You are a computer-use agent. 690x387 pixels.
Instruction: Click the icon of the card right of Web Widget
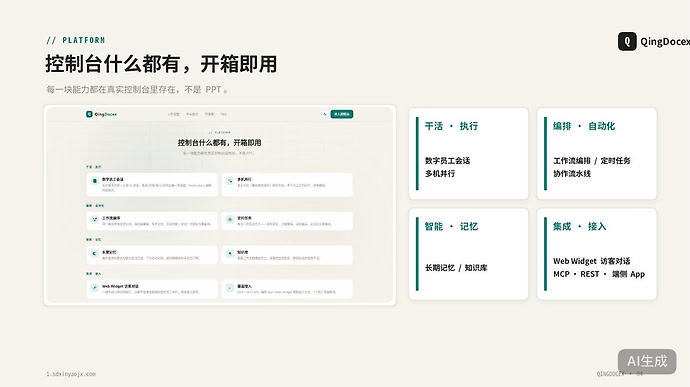(230, 287)
